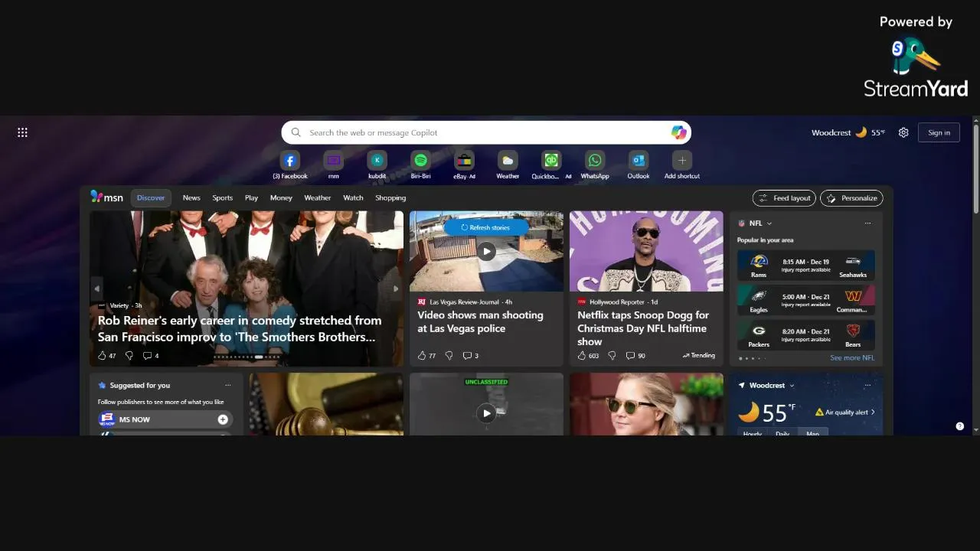This screenshot has width=980, height=551.
Task: Expand the NFL league dropdown
Action: (769, 223)
